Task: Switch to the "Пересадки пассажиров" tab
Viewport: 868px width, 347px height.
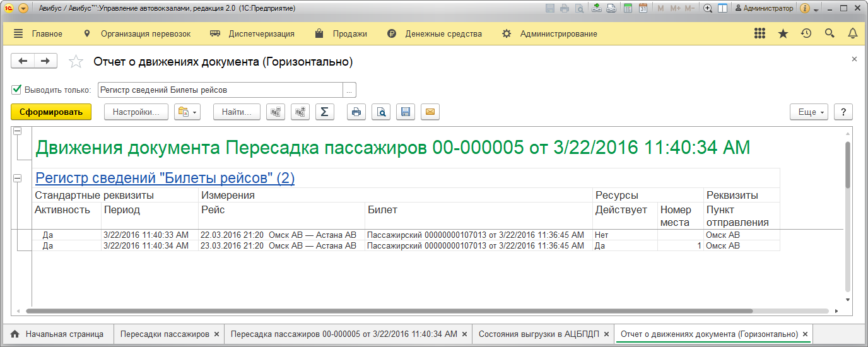Action: coord(164,334)
